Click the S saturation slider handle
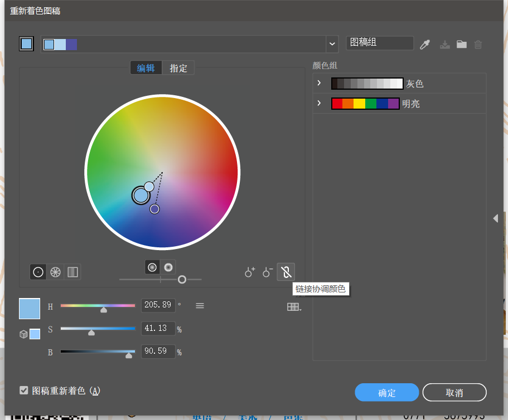 coord(91,333)
